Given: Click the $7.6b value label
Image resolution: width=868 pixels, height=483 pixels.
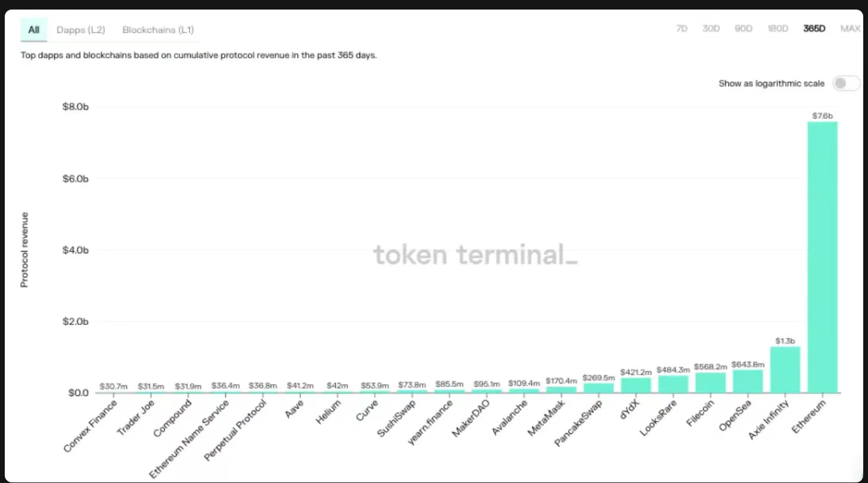Looking at the screenshot, I should [x=822, y=116].
